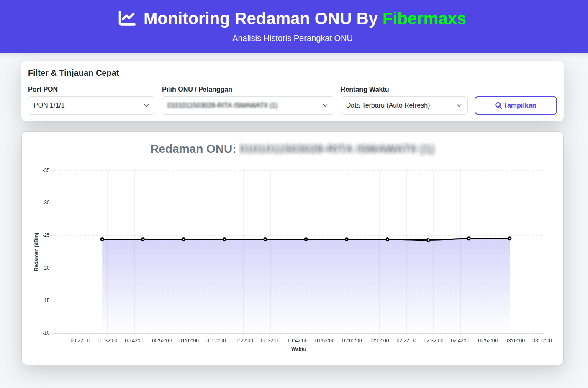Screen dimensions: 588x388
Task: Click the Filter & Tinjauan Cepat heading
Action: pos(74,73)
